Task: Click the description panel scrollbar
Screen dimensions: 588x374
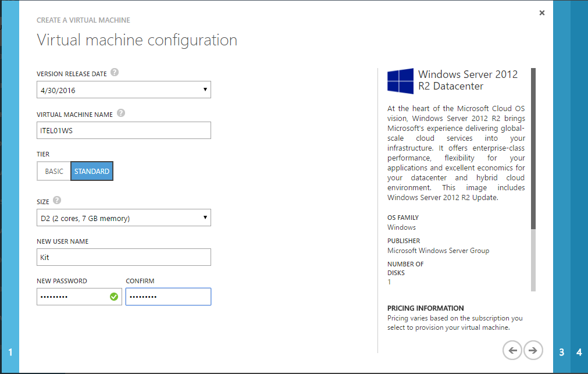Action: point(533,148)
